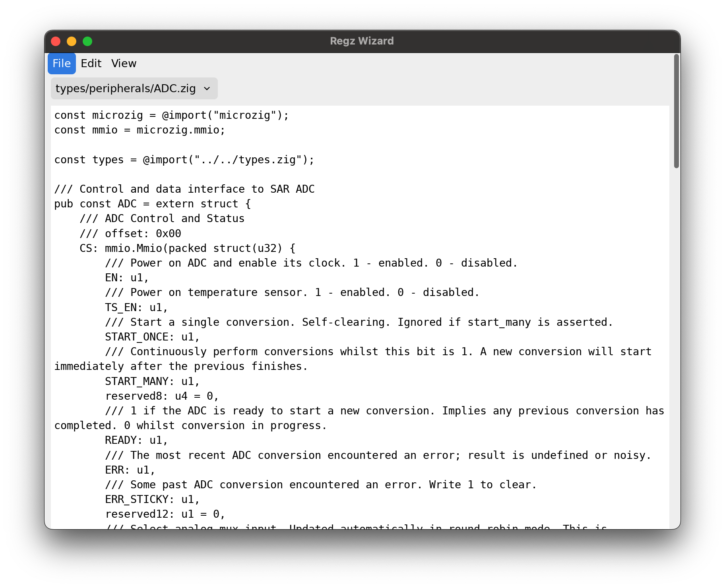
Task: Click the line 'CS: mmio.Mmio(packed struct(u32) {'
Action: tap(188, 248)
